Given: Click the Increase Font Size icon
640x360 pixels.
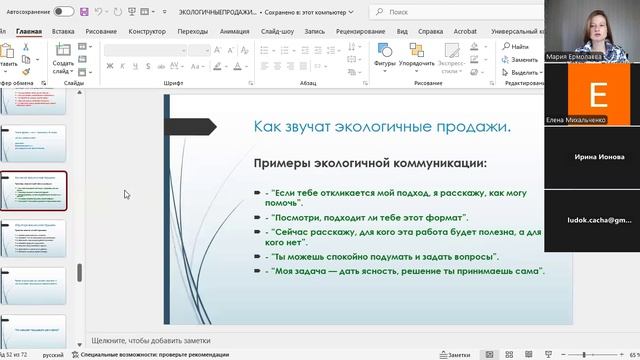Looking at the screenshot, I should point(218,50).
